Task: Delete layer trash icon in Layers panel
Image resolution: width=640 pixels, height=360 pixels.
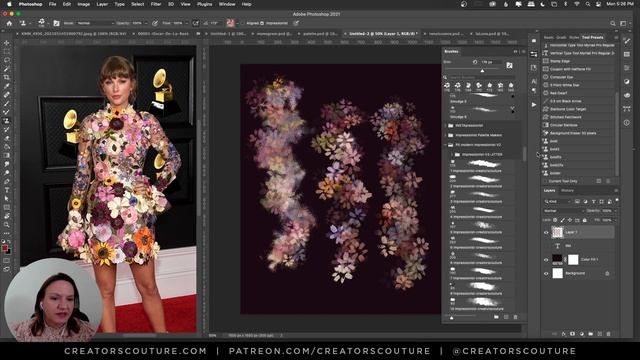Action: [x=609, y=334]
